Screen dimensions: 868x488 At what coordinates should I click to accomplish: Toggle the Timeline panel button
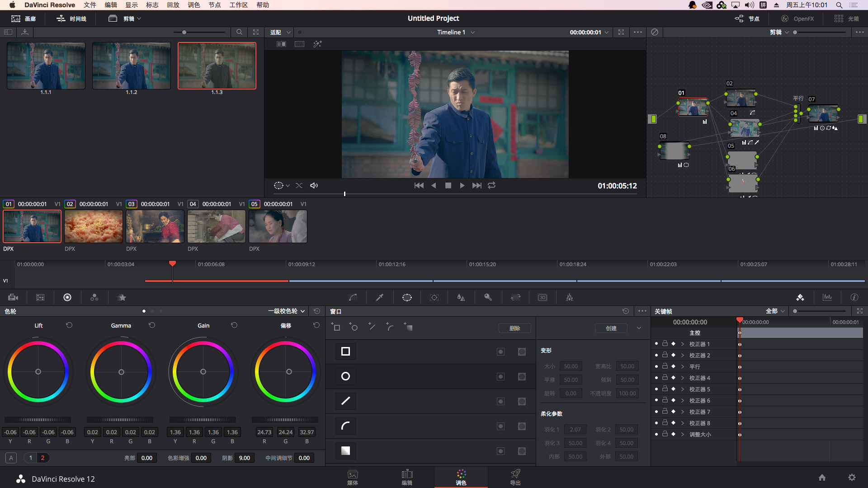click(71, 19)
